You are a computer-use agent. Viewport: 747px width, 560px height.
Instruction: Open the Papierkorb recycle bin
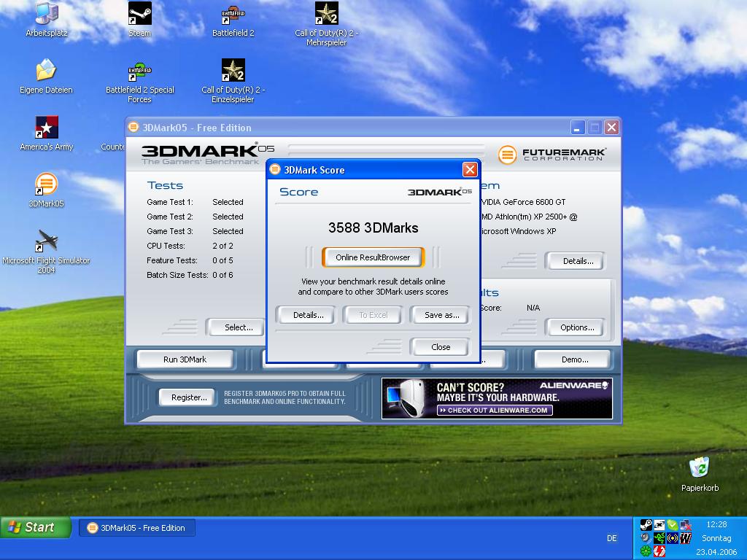700,474
